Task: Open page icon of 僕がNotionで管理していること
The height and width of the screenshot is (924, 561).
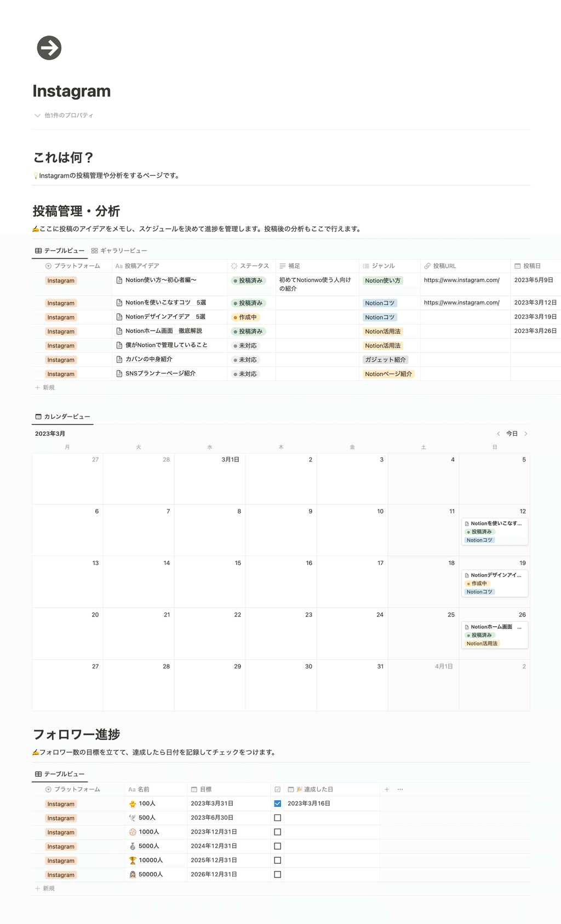Action: pyautogui.click(x=119, y=345)
